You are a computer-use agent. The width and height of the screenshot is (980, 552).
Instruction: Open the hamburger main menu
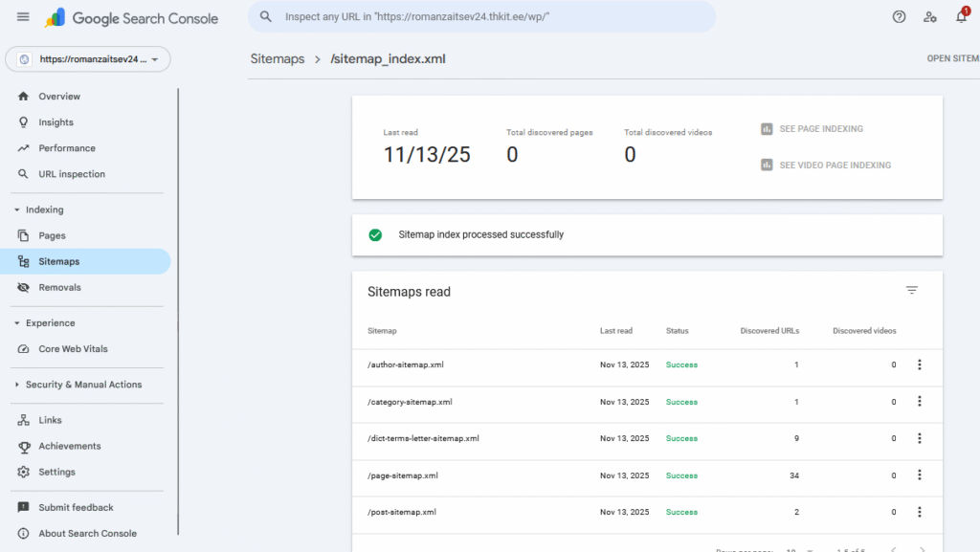23,17
